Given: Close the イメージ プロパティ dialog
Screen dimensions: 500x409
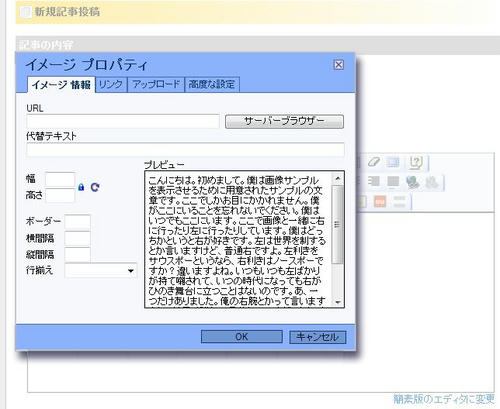Looking at the screenshot, I should pyautogui.click(x=339, y=64).
